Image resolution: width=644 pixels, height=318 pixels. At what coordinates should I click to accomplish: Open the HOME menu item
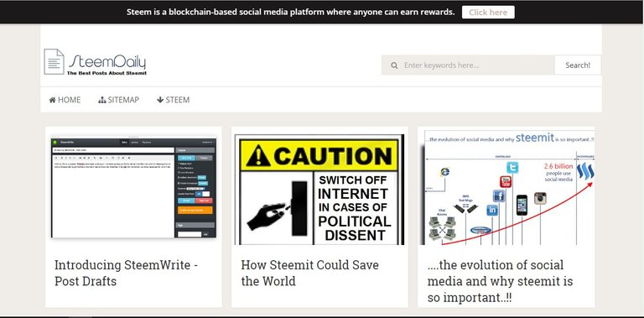coord(65,100)
